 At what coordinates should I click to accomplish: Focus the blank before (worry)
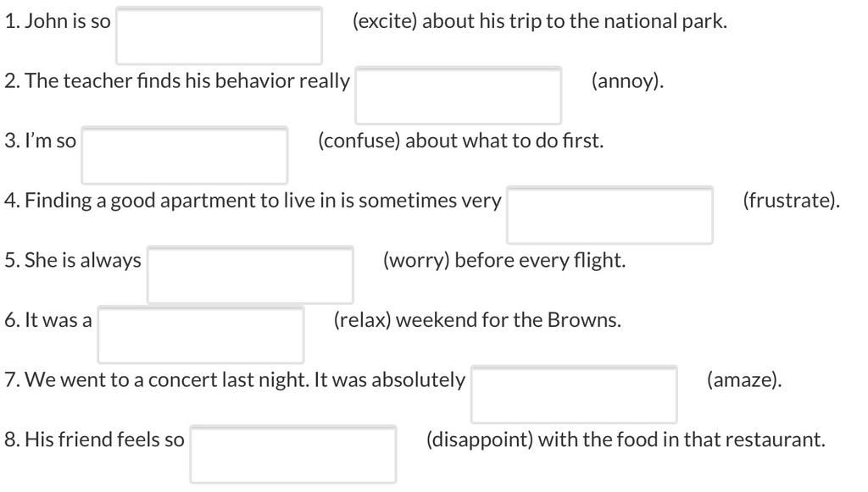click(x=250, y=274)
